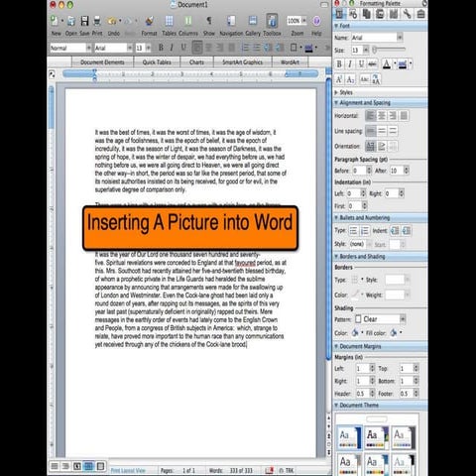Viewport: 476px width, 476px height.
Task: Select double Line spacing in the palette
Action: click(393, 131)
